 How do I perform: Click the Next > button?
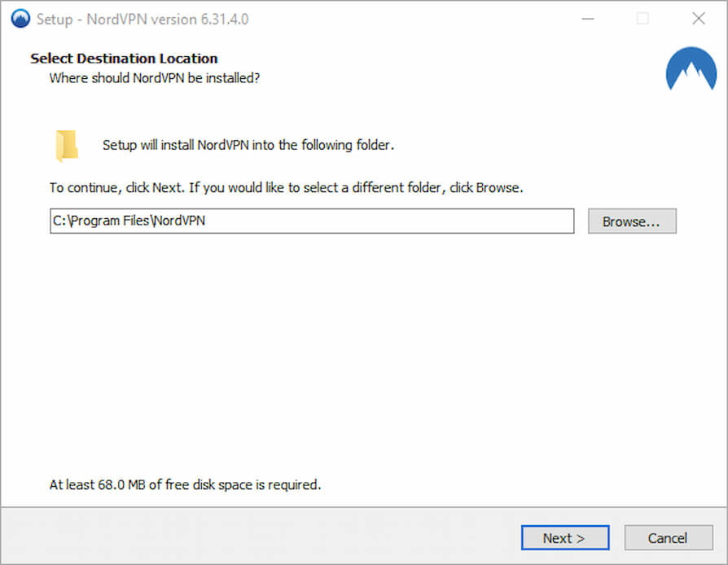[565, 537]
